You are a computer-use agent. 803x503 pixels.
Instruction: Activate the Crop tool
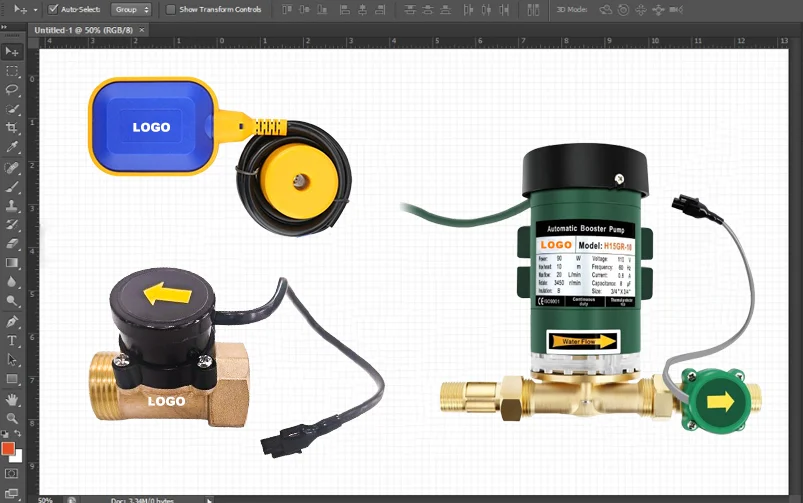(12, 128)
